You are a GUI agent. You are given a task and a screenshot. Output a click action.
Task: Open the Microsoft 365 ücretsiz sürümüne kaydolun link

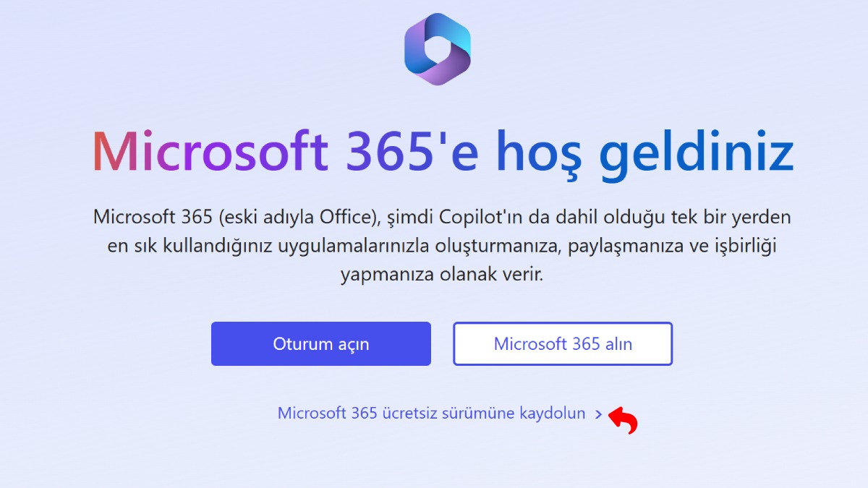(x=432, y=414)
